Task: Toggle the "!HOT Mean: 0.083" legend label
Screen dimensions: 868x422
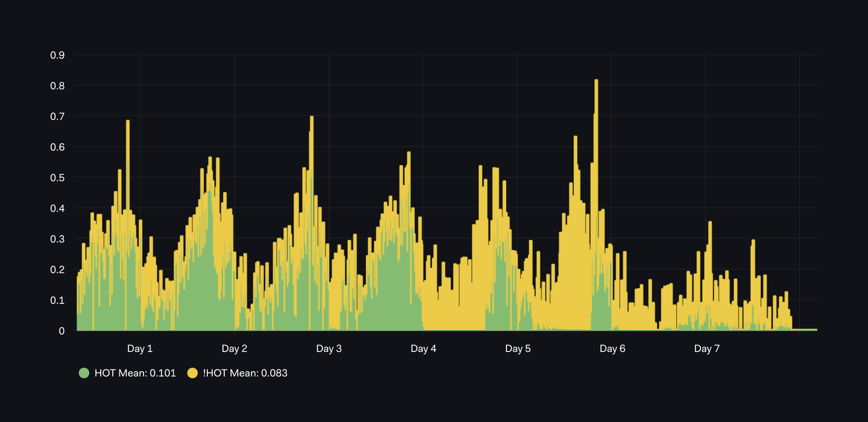Action: [245, 373]
